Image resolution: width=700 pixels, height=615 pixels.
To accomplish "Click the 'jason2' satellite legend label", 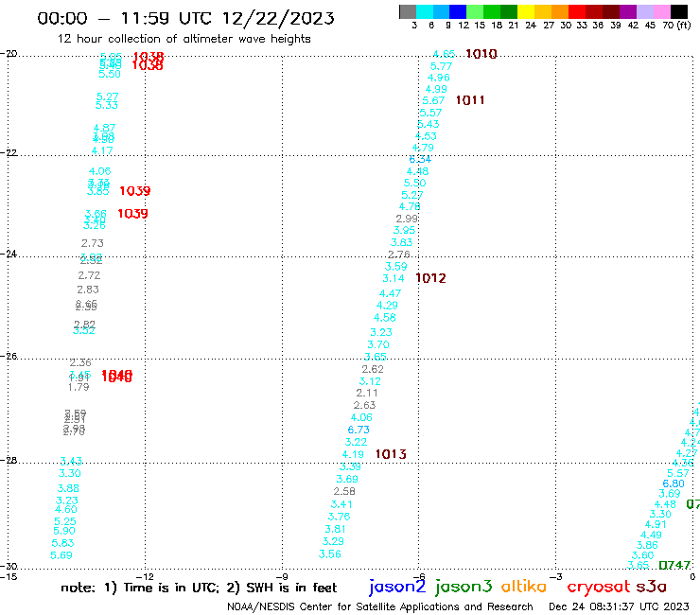I will (397, 587).
